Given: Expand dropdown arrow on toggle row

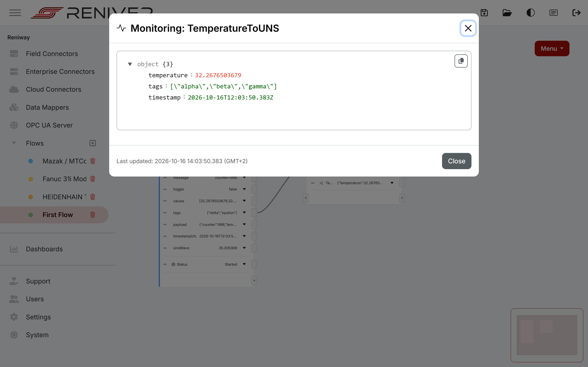Looking at the screenshot, I should 244,189.
